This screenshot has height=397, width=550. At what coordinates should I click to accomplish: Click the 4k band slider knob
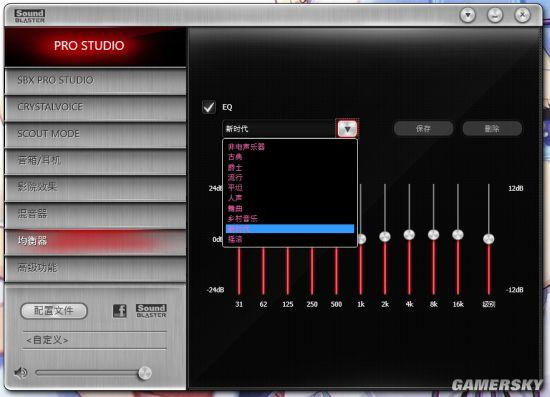(409, 235)
